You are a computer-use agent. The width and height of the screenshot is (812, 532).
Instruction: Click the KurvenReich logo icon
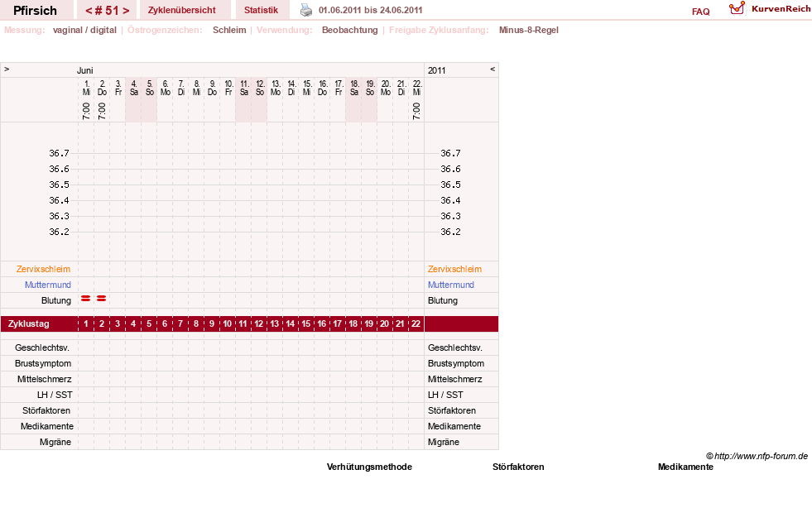tap(737, 8)
